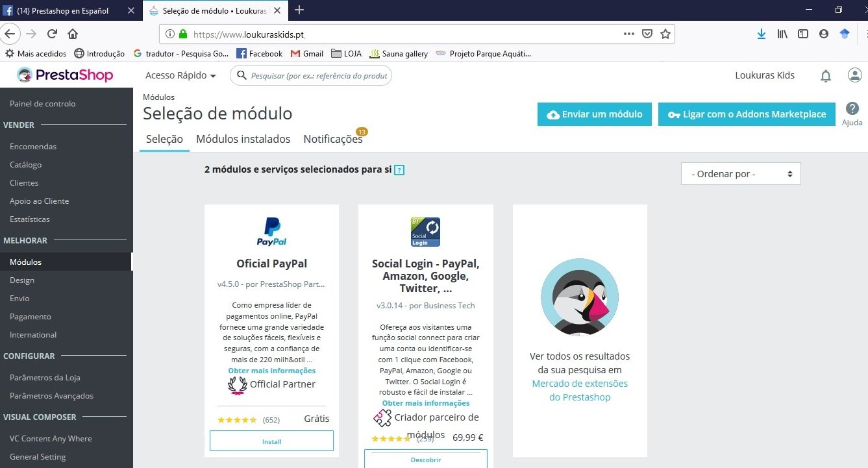Toggle the Firefox sidebar icon
Viewport: 868px width, 468px height.
coord(803,34)
